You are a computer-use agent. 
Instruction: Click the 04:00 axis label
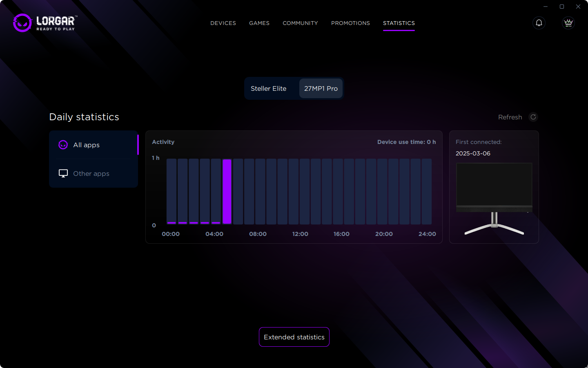[x=214, y=234]
